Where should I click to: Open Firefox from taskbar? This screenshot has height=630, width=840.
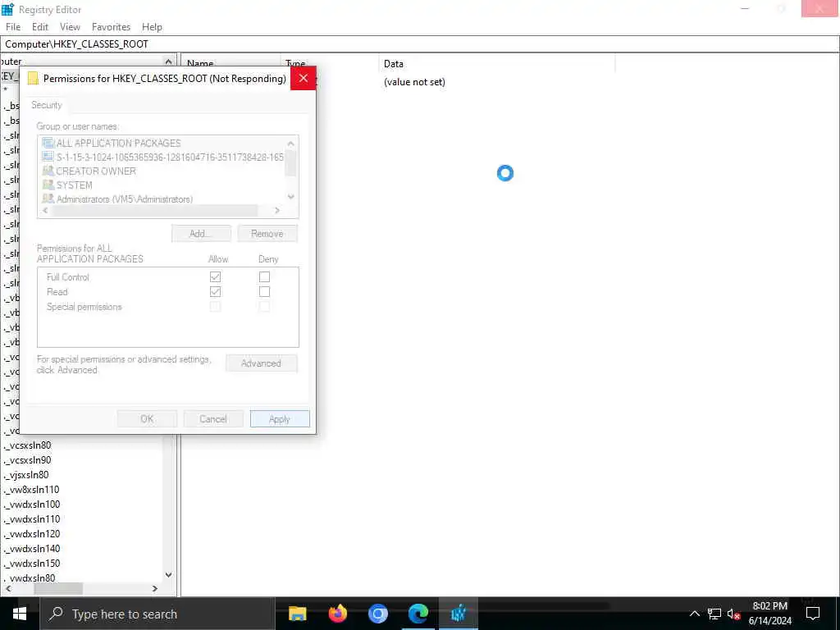(x=337, y=614)
